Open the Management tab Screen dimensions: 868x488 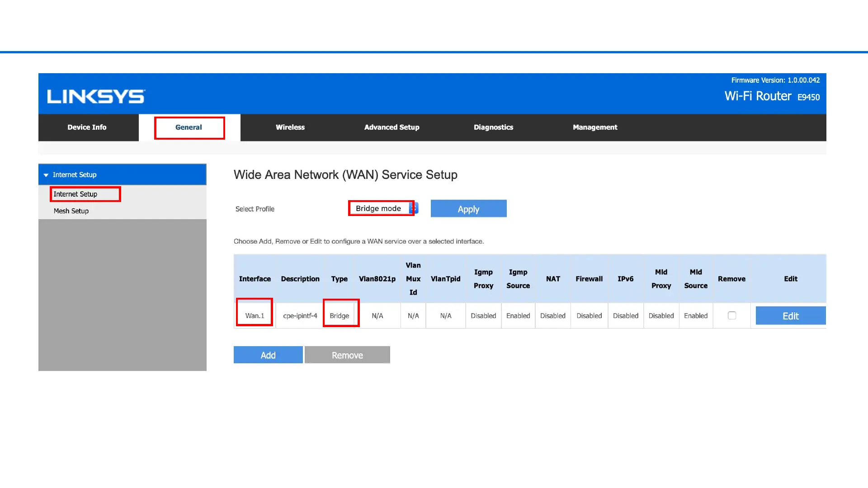[595, 127]
